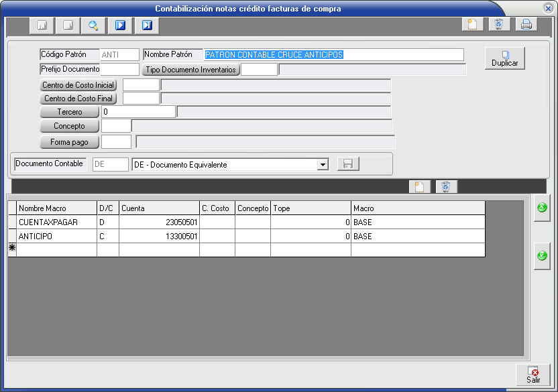
Task: Select the CUENTAXPAGAR cell in the grid
Action: 56,222
